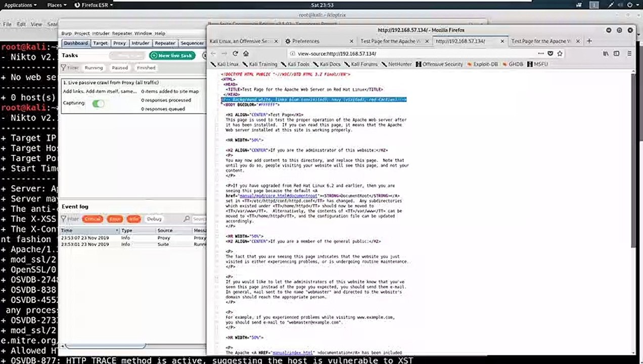Screen dimensions: 643x364
Task: Close the Preferences tab
Action: (x=352, y=41)
